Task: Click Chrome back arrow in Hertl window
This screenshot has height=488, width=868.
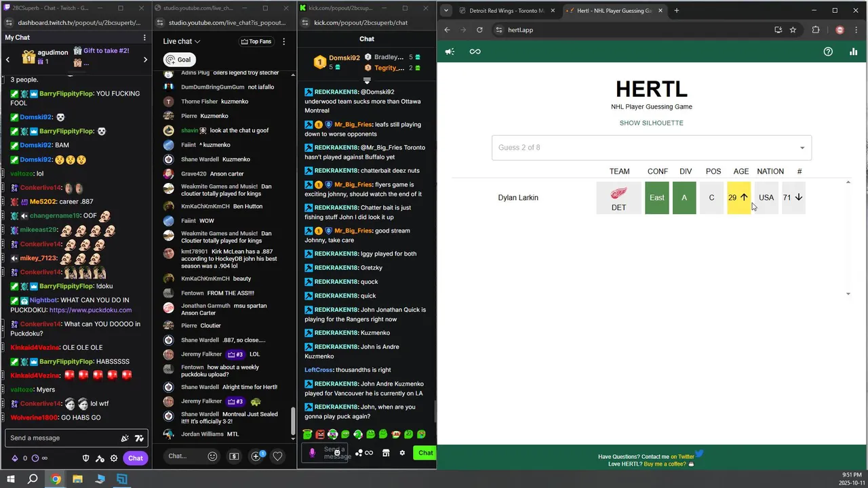Action: [x=447, y=30]
